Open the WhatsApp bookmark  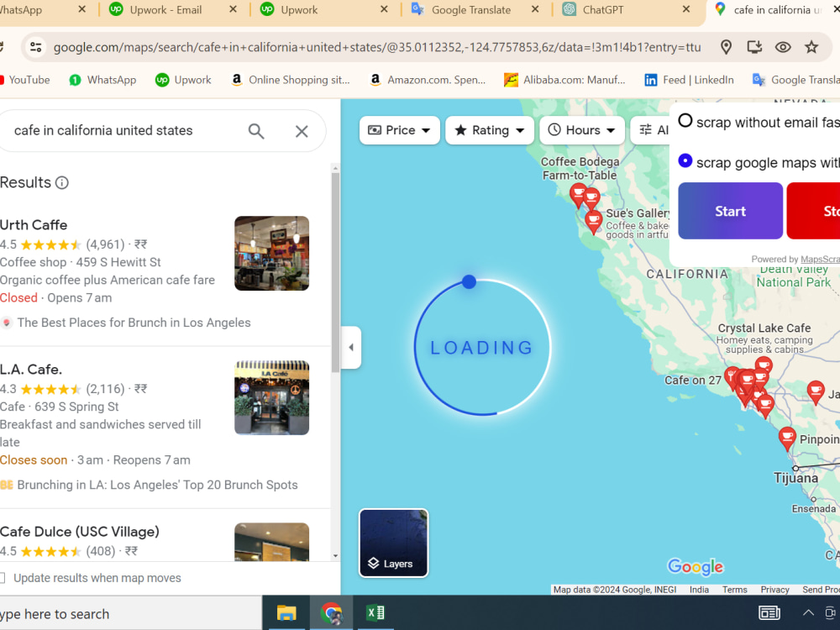[102, 80]
